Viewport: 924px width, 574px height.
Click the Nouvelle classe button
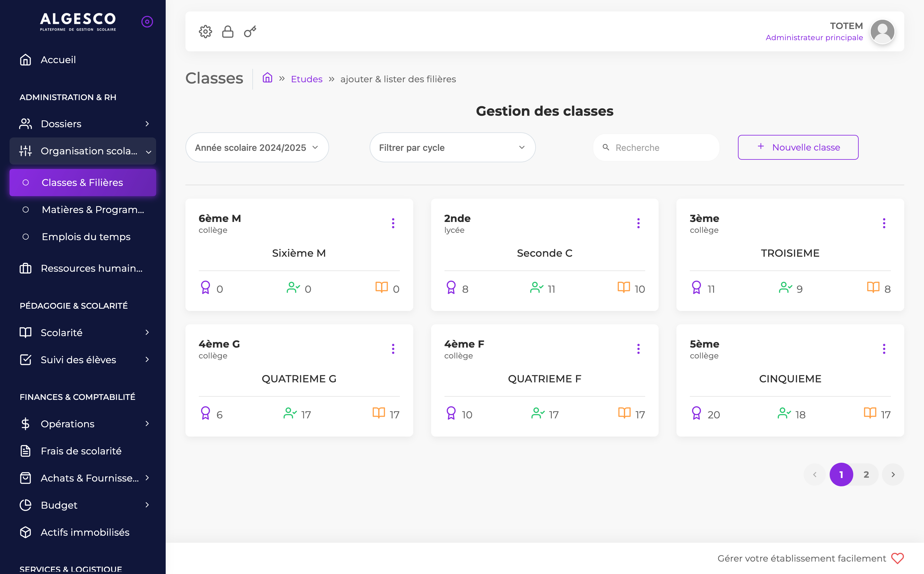click(x=798, y=147)
